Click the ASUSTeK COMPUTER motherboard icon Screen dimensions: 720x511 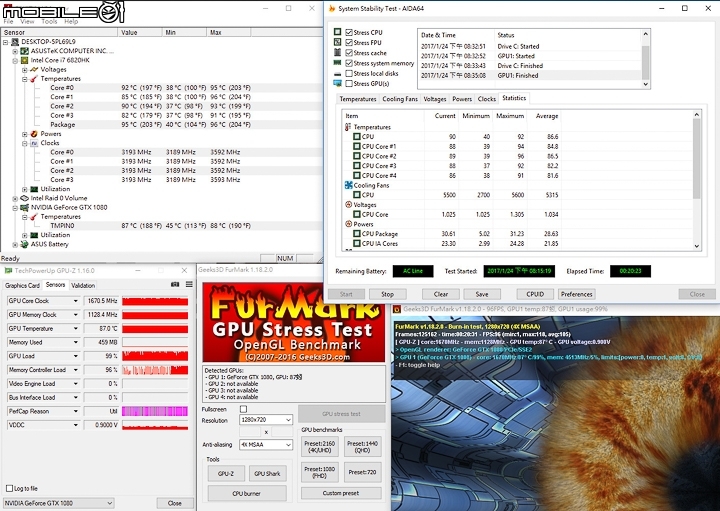pyautogui.click(x=25, y=51)
